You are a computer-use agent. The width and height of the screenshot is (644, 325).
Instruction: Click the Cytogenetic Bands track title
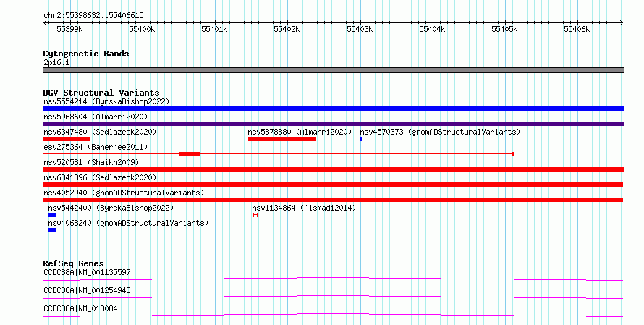(86, 54)
